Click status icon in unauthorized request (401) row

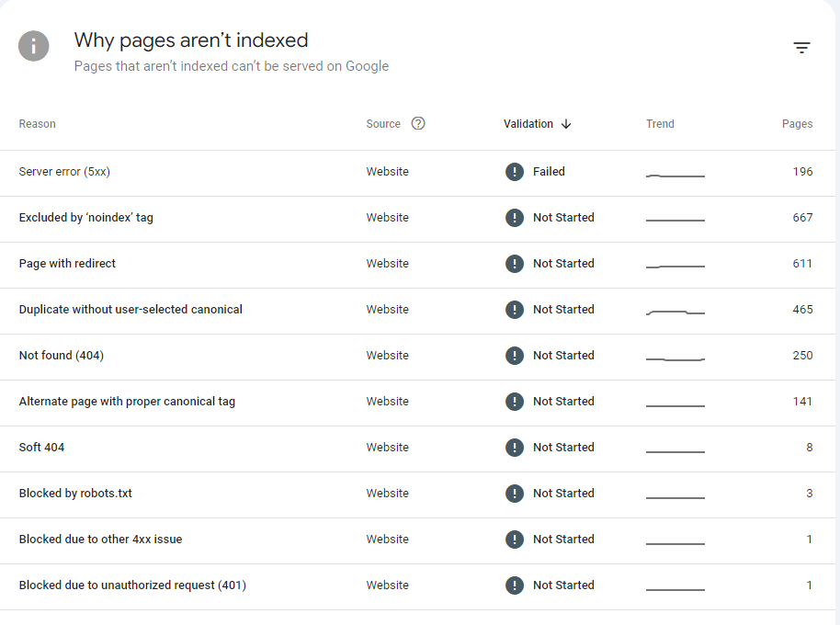tap(515, 585)
